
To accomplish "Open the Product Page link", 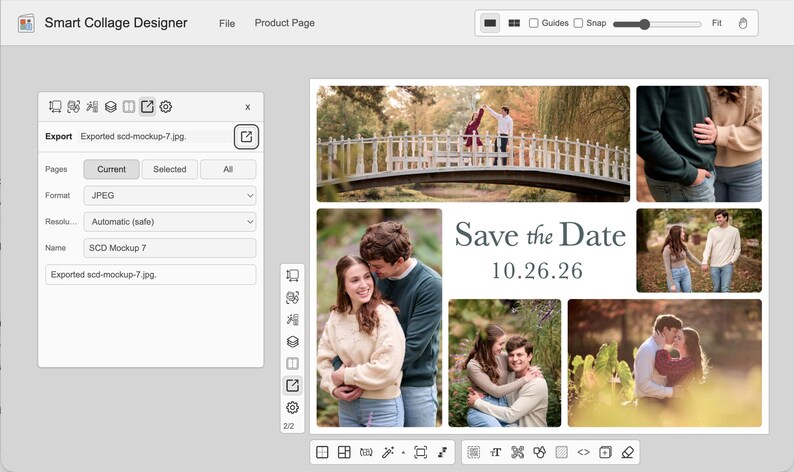I will tap(285, 23).
